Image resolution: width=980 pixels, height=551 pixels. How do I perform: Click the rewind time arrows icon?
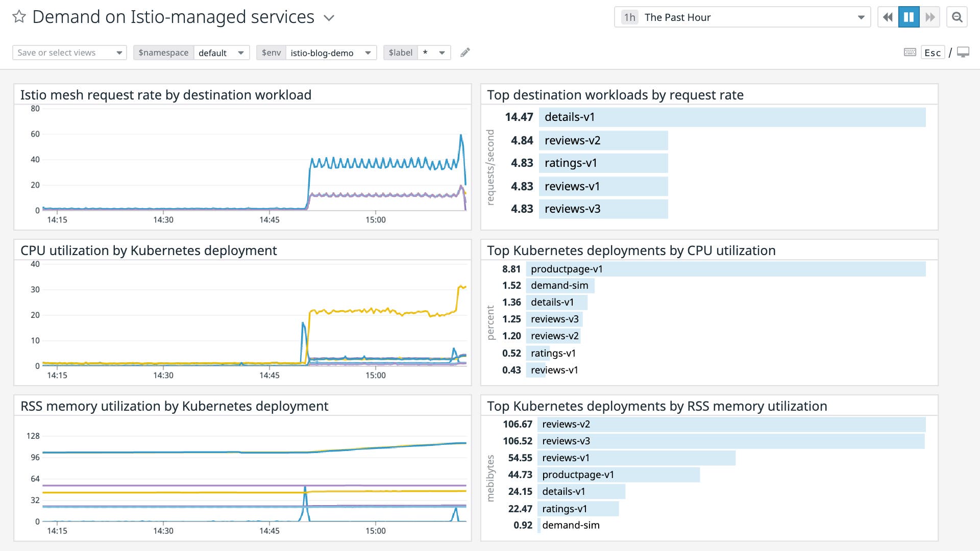pyautogui.click(x=887, y=17)
